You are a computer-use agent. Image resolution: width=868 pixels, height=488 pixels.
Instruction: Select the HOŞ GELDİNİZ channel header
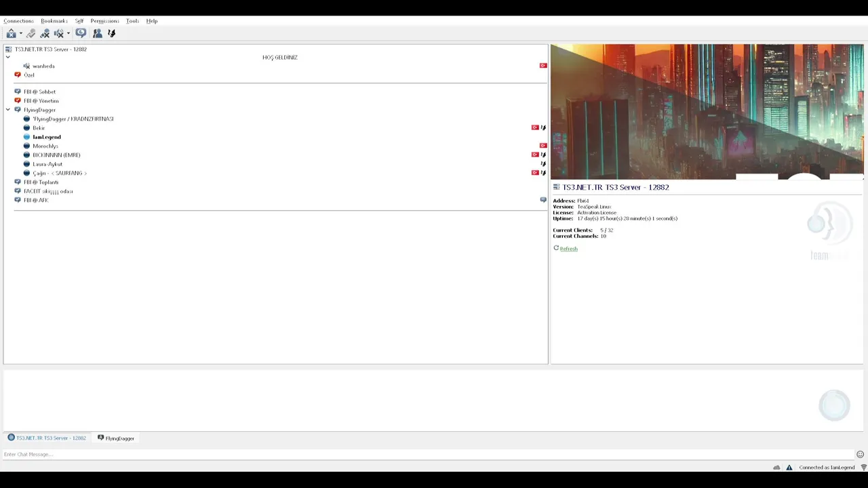coord(280,58)
